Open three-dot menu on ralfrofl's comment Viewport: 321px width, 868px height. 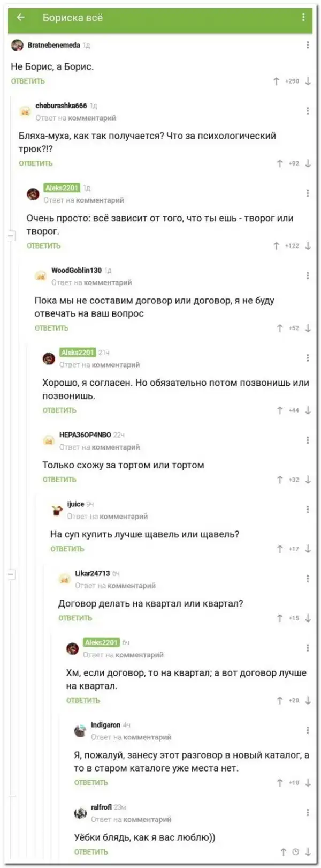(x=308, y=812)
